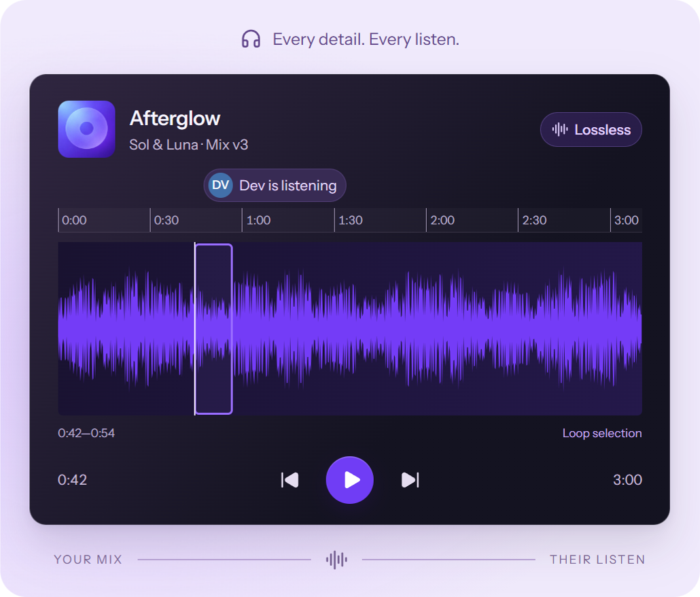Click the waveform icon between YOUR MIX and THEIR LISTEN
The image size is (700, 597).
coord(336,560)
